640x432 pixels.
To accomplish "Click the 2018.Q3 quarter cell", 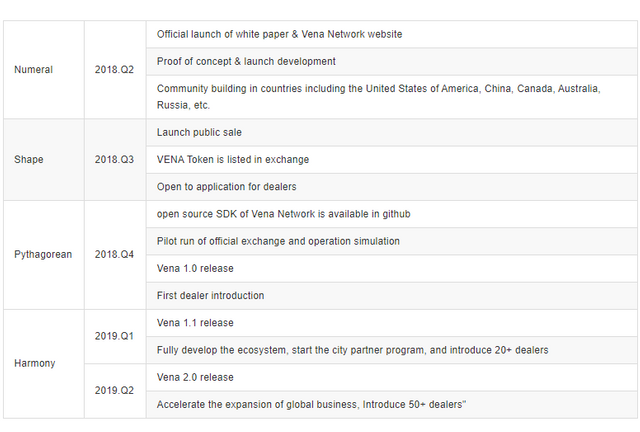I will [113, 159].
